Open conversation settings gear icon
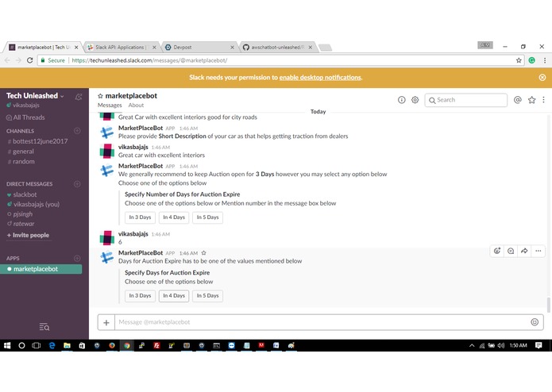Screen dimensions: 552x392 point(415,100)
